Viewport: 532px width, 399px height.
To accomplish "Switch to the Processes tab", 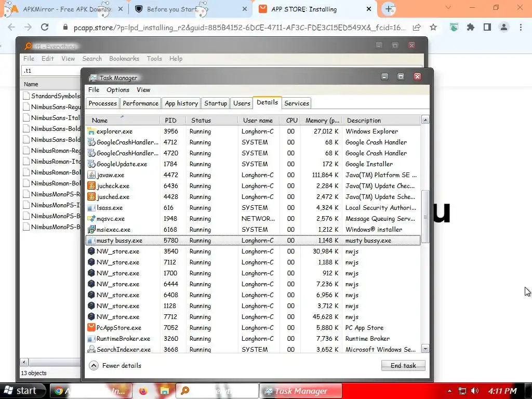I will pyautogui.click(x=102, y=103).
